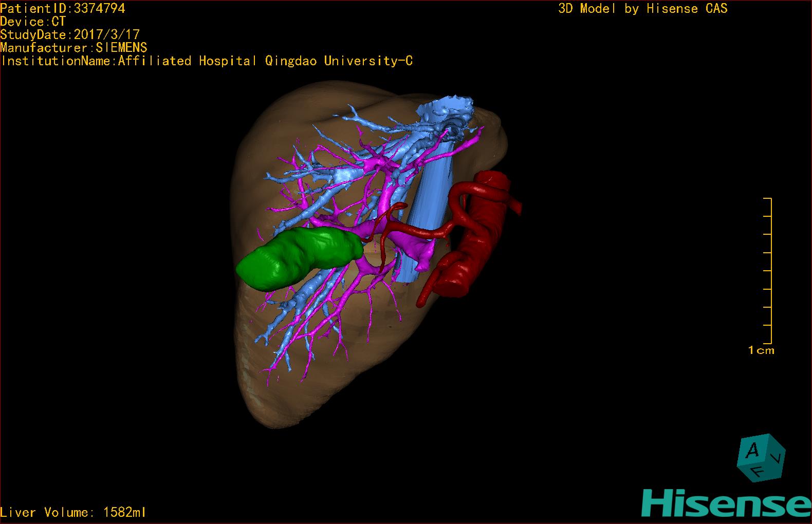This screenshot has height=524, width=812.
Task: Click the 3D Model by Hisense CAS title
Action: (x=643, y=9)
